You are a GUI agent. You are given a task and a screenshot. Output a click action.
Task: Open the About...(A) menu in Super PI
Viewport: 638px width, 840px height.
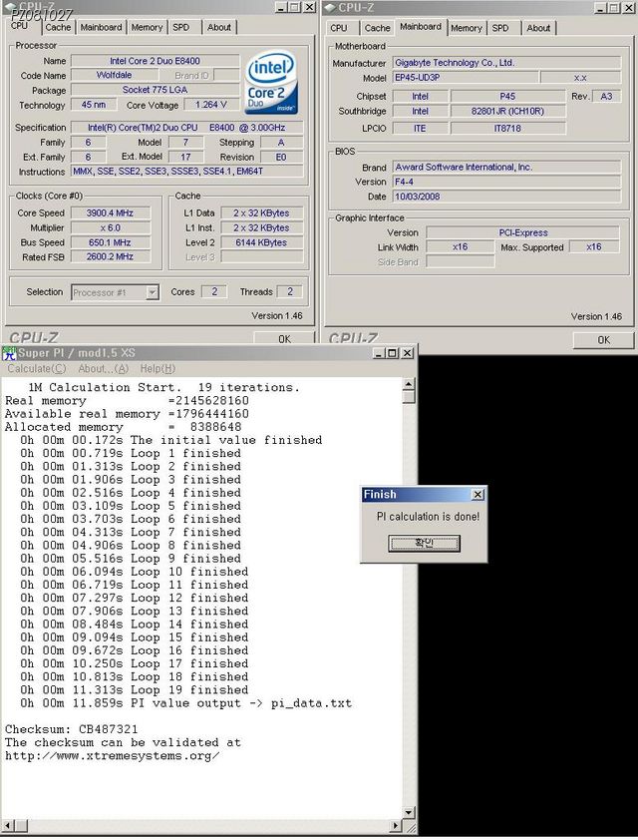pyautogui.click(x=104, y=368)
